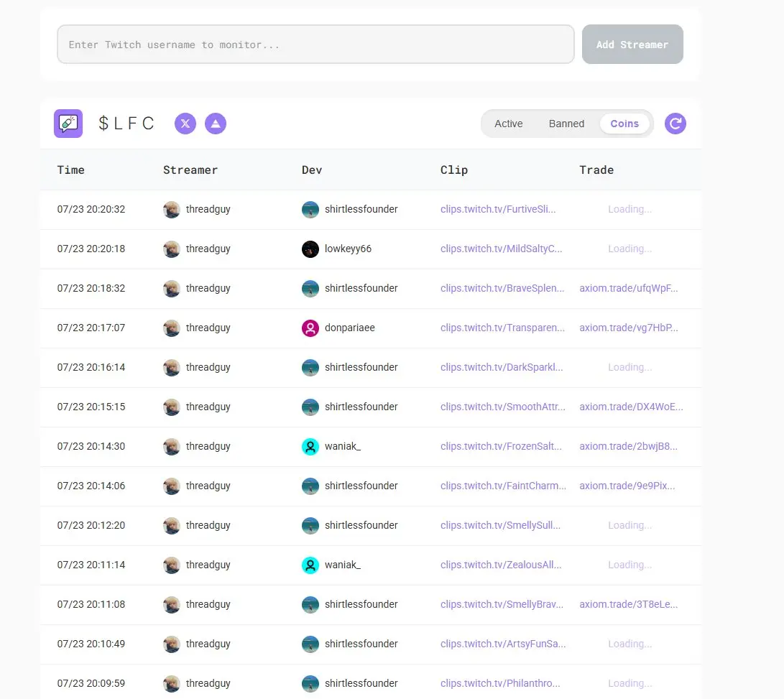Open clip link Philanthro...
This screenshot has height=699, width=784.
[500, 683]
